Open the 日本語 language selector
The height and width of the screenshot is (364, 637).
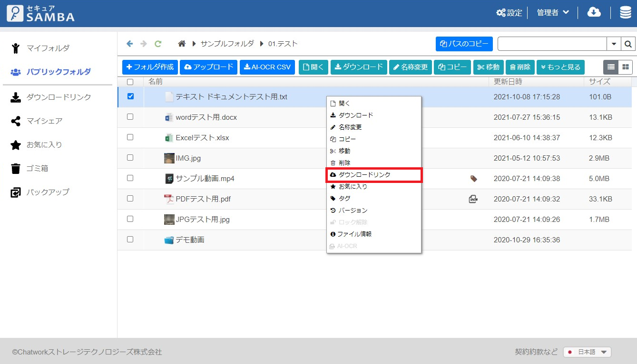pyautogui.click(x=587, y=352)
